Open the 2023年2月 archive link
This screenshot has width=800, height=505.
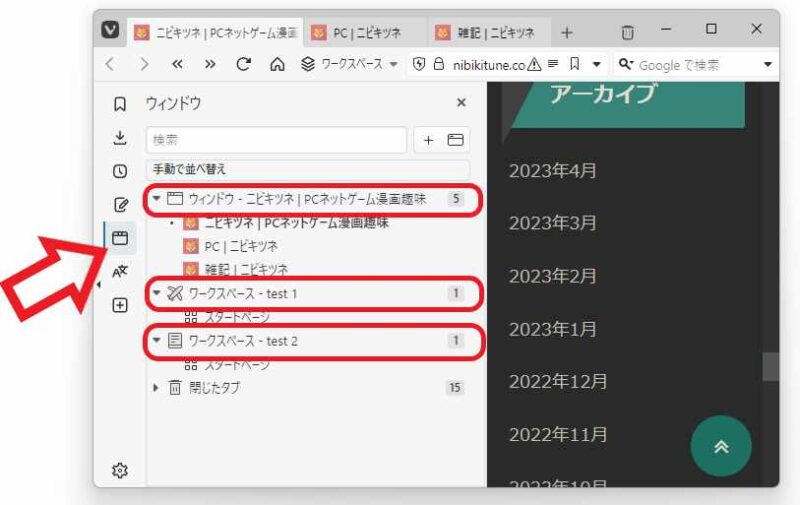click(x=553, y=276)
